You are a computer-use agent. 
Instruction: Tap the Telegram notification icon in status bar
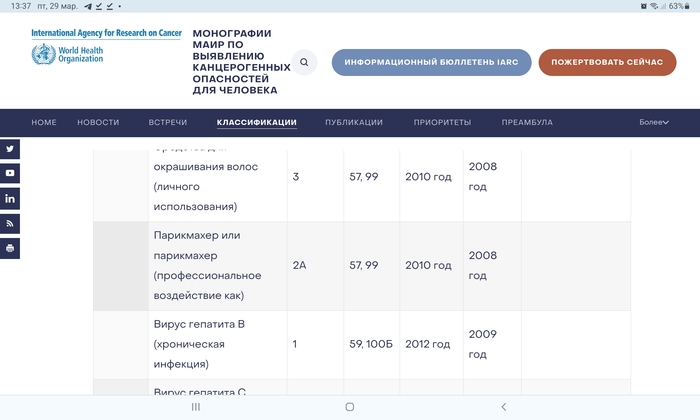click(88, 6)
